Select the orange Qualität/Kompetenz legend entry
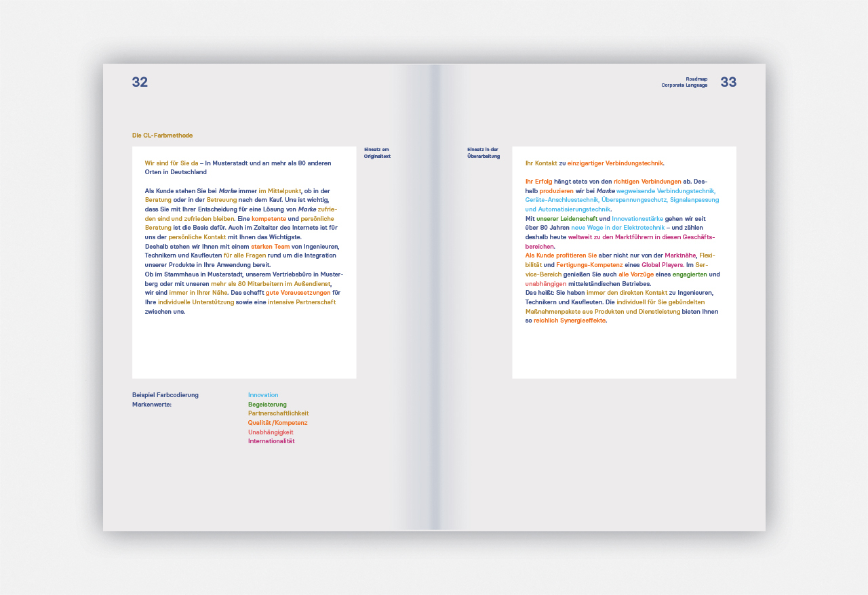The image size is (868, 595). [277, 423]
